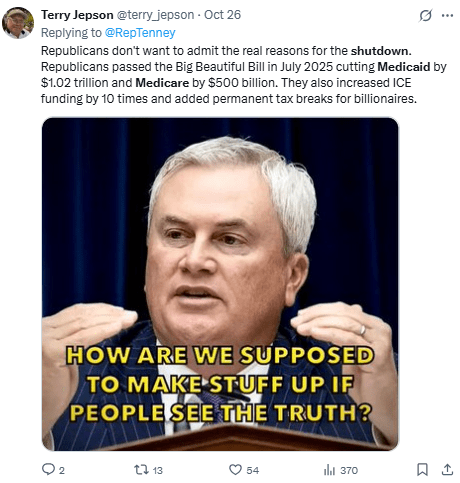Click the reply speech bubble icon

click(x=48, y=469)
